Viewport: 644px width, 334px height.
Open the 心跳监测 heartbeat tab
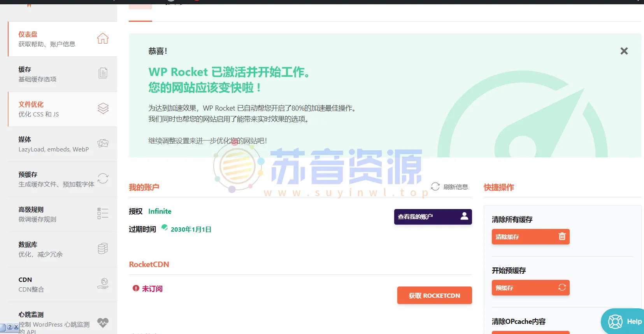click(63, 318)
